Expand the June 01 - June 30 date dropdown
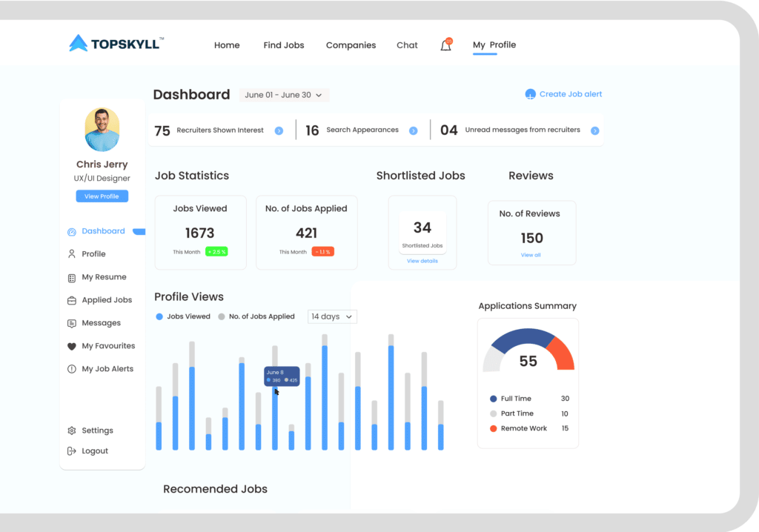This screenshot has width=759, height=532. tap(285, 95)
